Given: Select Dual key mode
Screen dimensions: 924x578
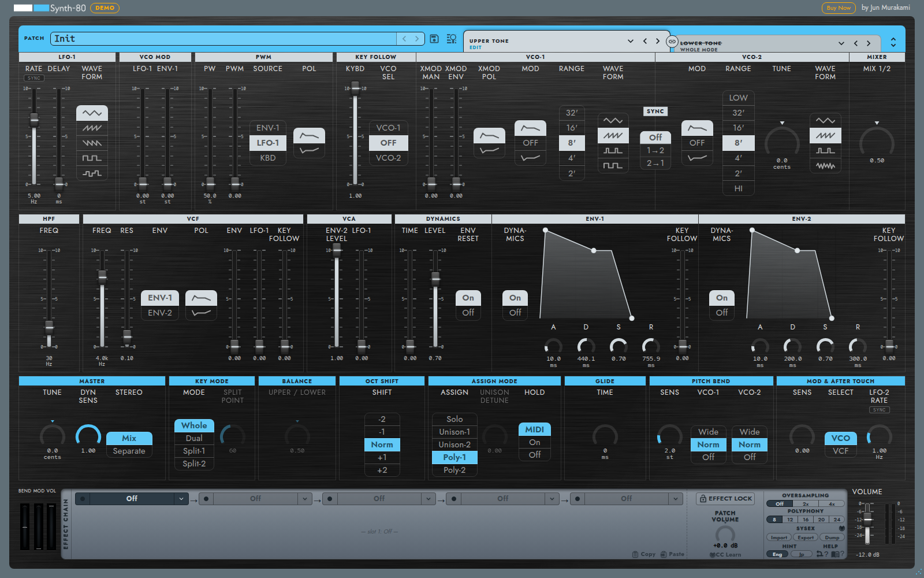Looking at the screenshot, I should [194, 438].
